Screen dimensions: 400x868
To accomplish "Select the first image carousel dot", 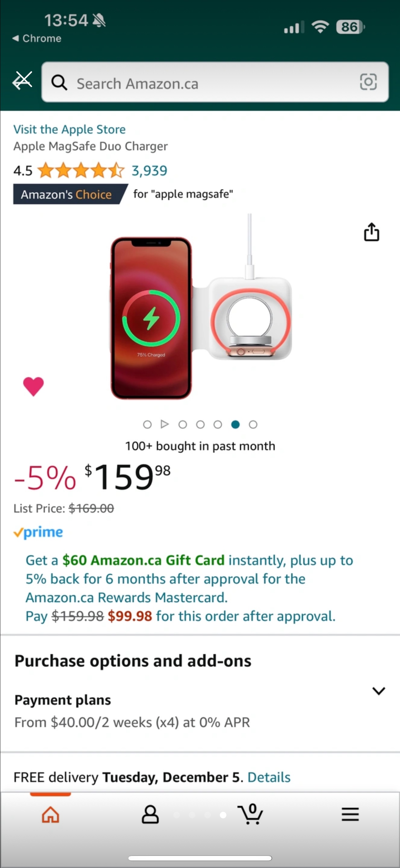I will [x=147, y=425].
